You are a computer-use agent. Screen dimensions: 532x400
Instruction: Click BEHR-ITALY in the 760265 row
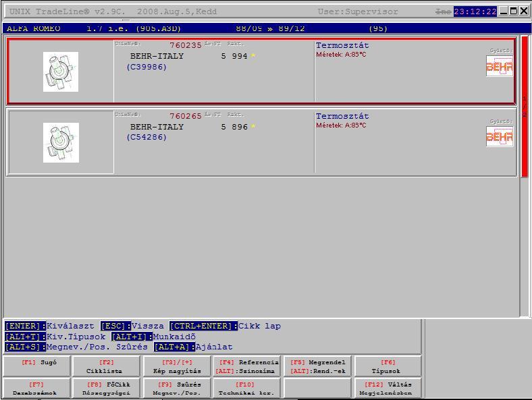click(157, 127)
